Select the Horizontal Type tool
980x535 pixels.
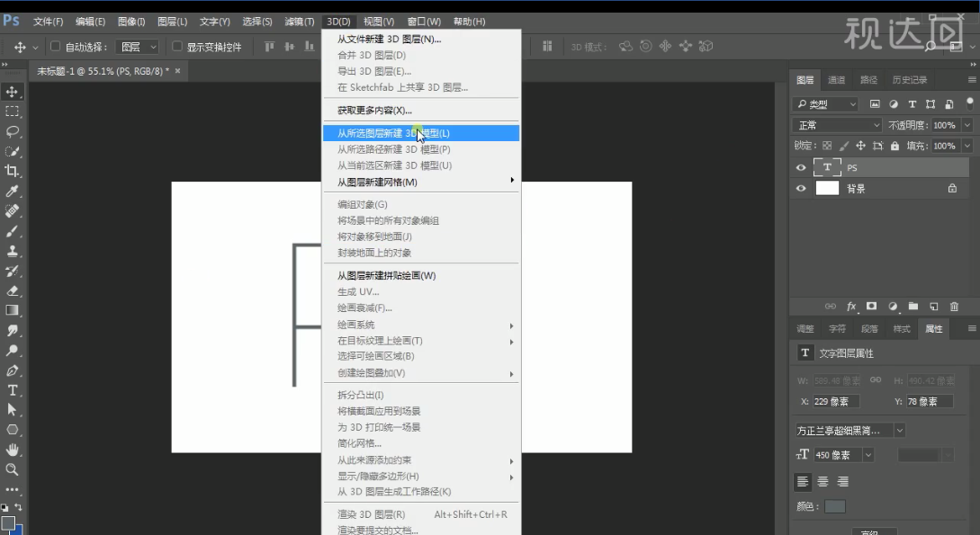point(12,390)
